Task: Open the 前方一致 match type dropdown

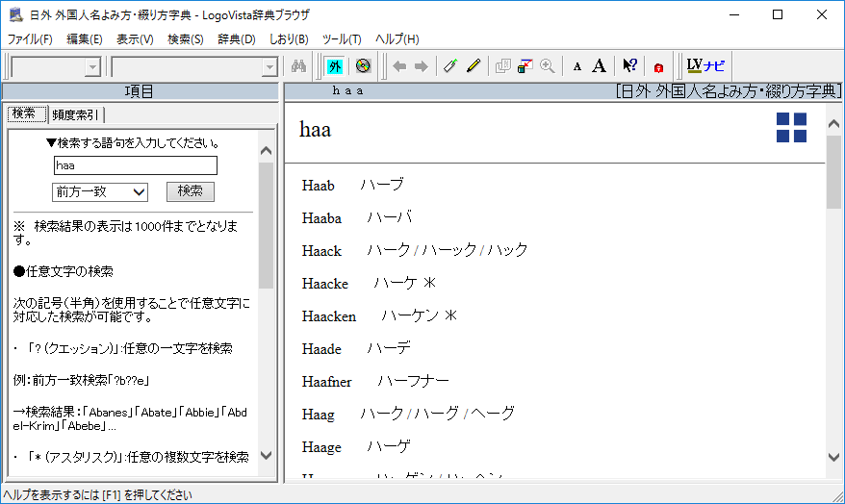Action: coord(100,191)
